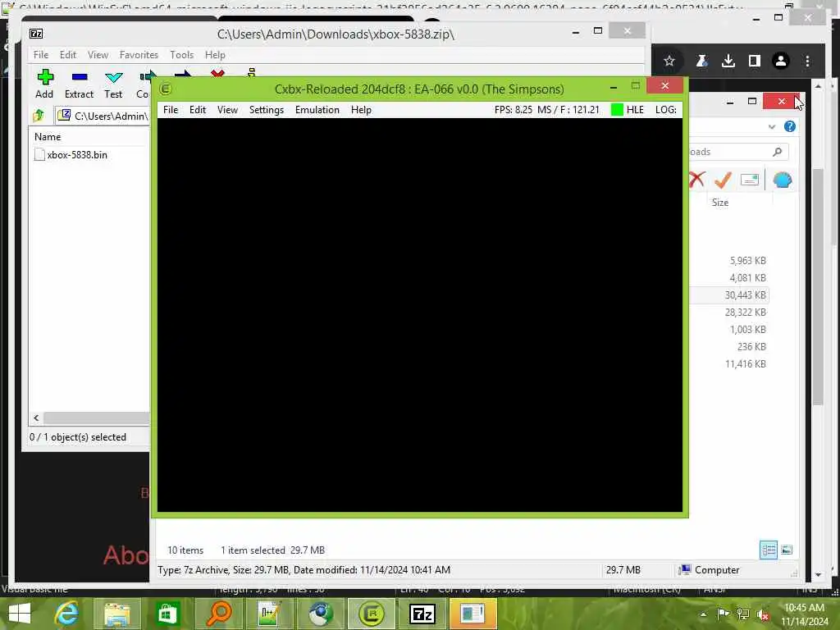
Task: Select the xbox-5838.bin file
Action: 71,155
